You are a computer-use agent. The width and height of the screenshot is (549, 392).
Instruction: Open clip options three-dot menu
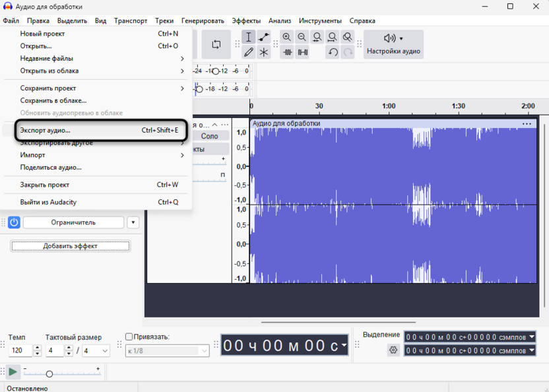[x=527, y=123]
